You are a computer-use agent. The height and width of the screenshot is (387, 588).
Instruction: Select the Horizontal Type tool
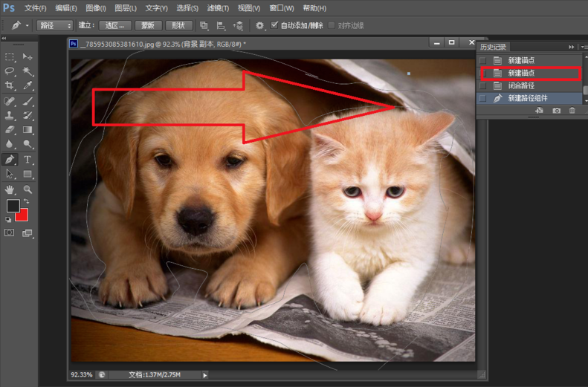coord(28,160)
